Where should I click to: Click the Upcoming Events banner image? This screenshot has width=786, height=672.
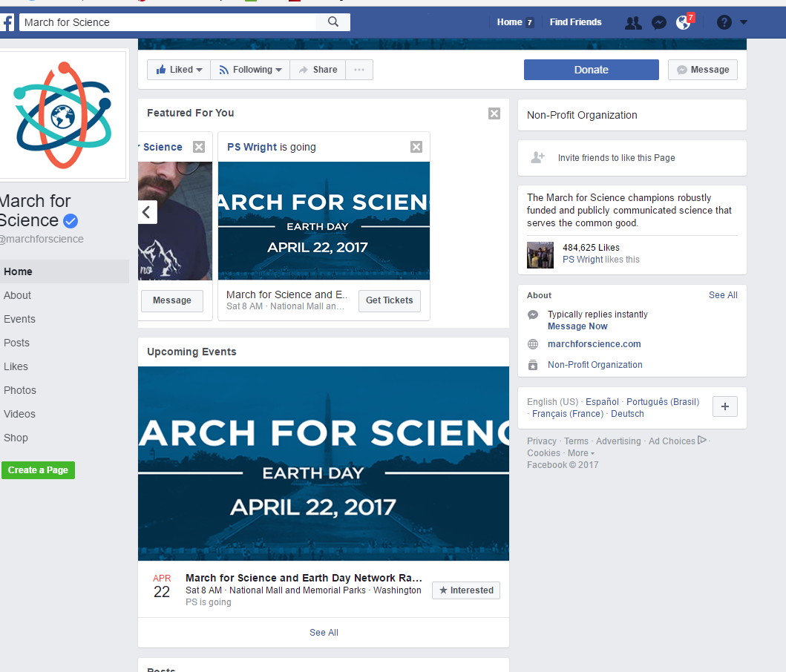click(x=324, y=464)
